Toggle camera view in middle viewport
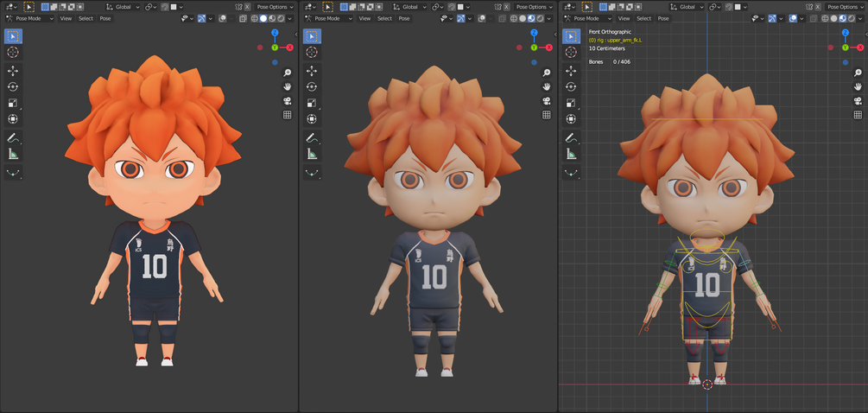Screen dimensions: 868x413 coord(547,100)
